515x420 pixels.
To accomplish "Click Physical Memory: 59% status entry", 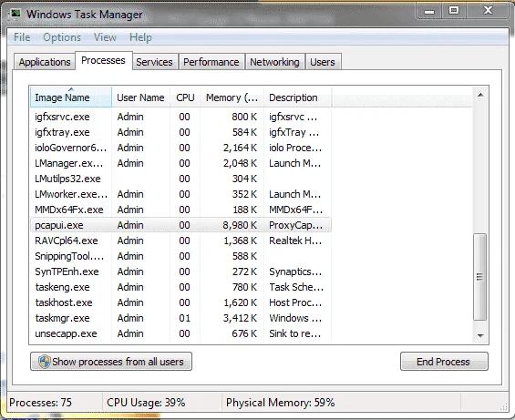I will point(280,403).
